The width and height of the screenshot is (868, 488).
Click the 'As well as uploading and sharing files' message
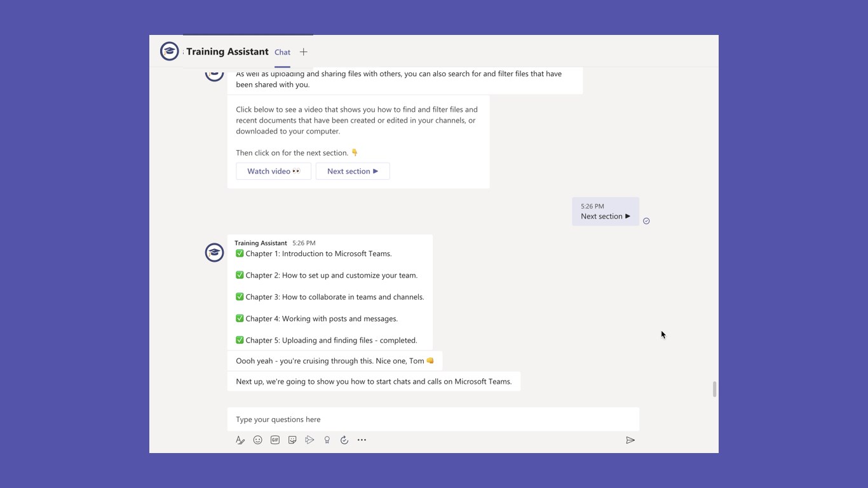click(x=405, y=79)
